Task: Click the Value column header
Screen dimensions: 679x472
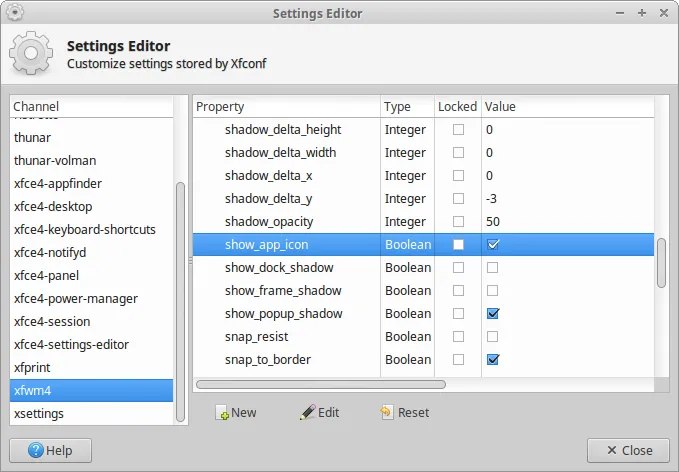Action: point(568,107)
